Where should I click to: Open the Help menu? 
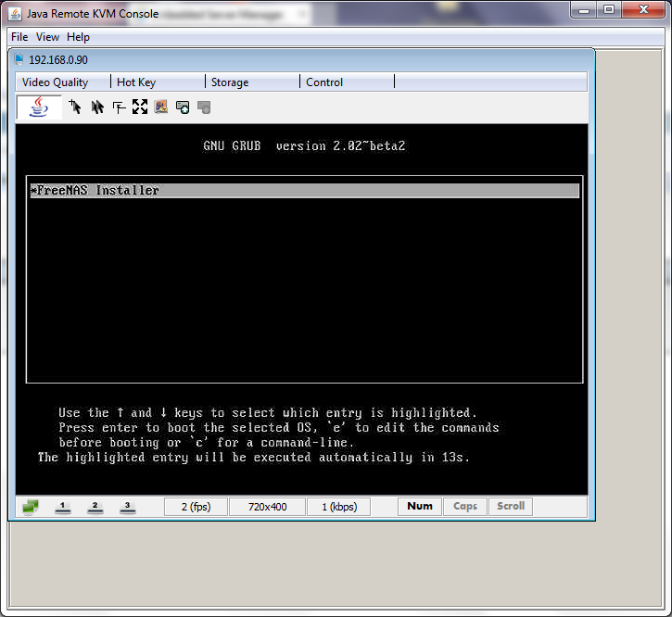pos(79,37)
